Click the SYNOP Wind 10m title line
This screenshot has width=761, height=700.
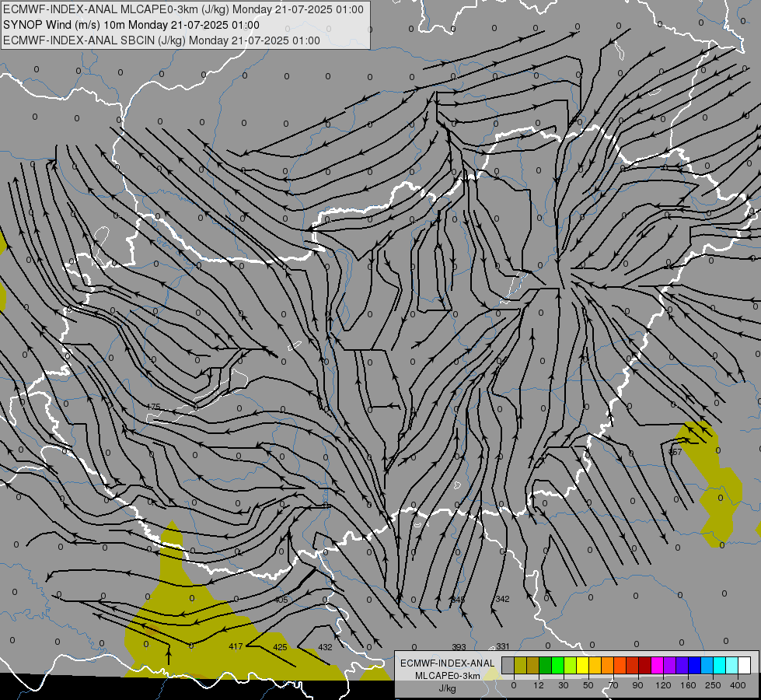tap(131, 25)
